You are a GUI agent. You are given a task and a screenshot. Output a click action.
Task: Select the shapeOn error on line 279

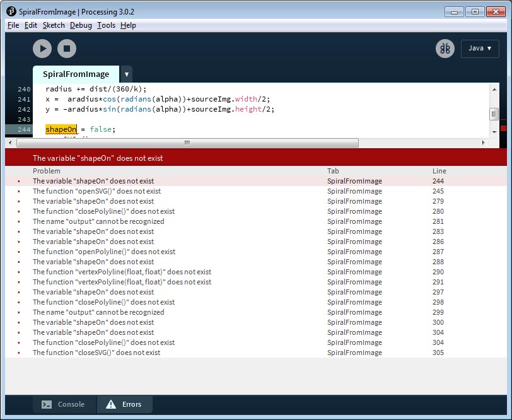[x=256, y=201]
